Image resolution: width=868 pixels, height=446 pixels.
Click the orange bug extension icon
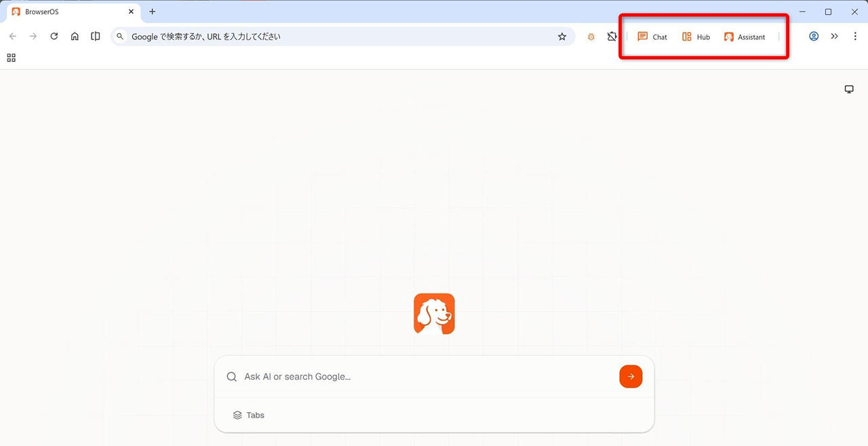tap(591, 37)
